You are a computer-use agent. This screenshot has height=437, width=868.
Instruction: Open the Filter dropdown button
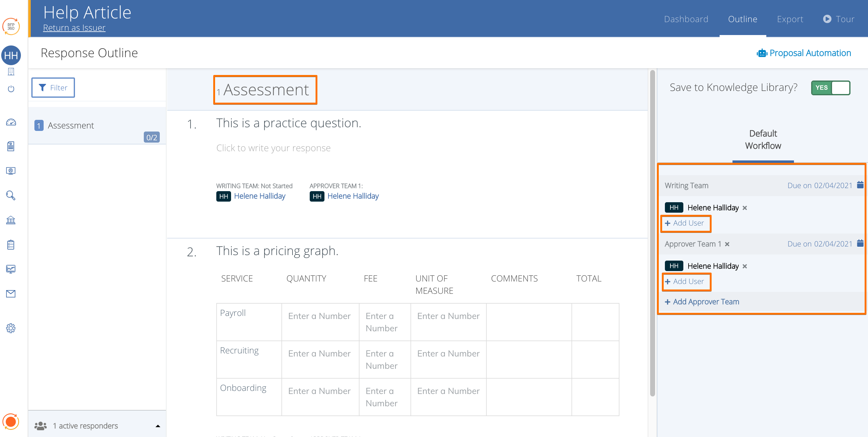(x=53, y=88)
